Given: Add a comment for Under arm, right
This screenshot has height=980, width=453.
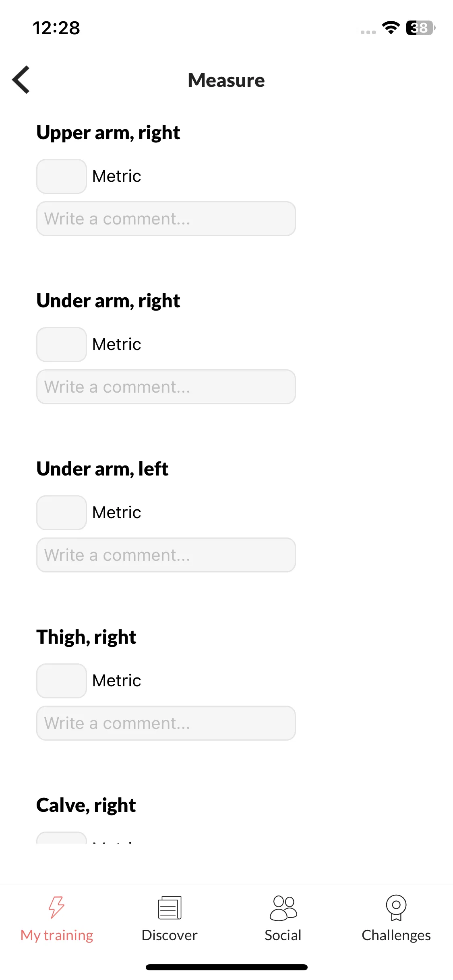Looking at the screenshot, I should coord(166,387).
